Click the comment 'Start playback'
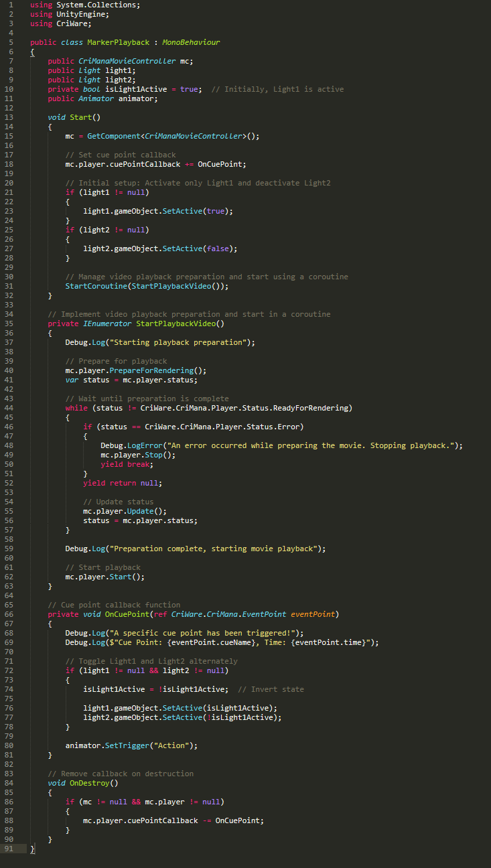This screenshot has height=868, width=491. (102, 567)
